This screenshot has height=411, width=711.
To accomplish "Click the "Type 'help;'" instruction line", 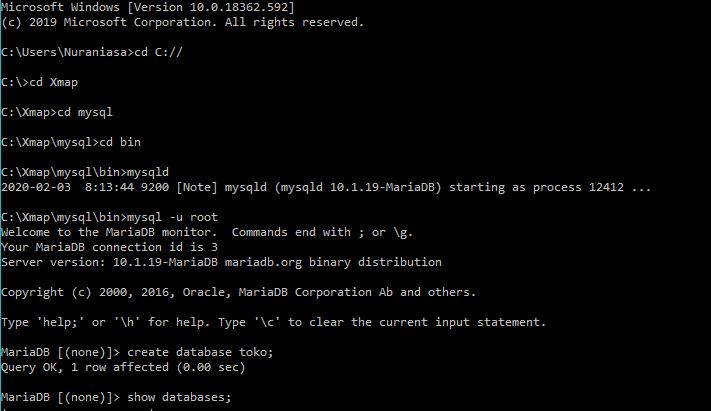I will point(273,322).
